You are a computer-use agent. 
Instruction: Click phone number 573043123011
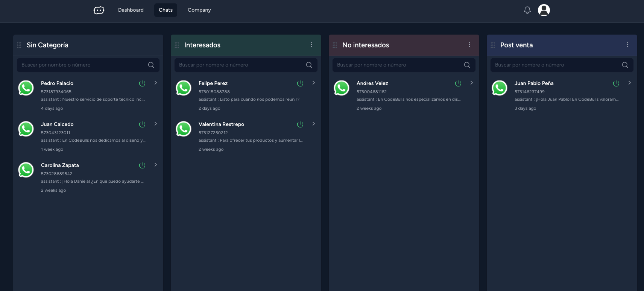pyautogui.click(x=55, y=133)
